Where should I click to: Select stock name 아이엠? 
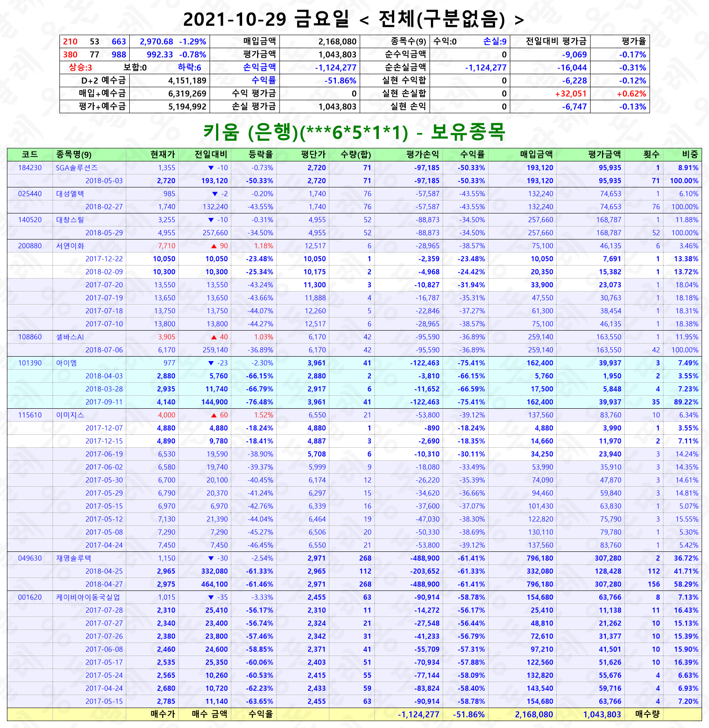[x=66, y=363]
